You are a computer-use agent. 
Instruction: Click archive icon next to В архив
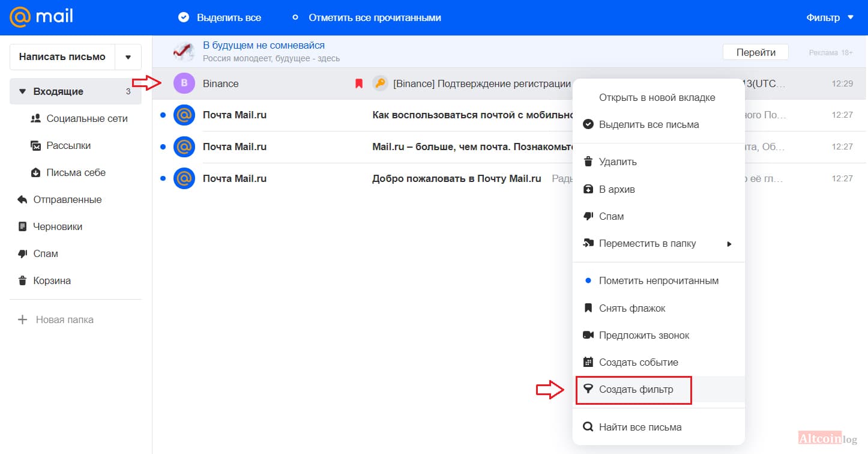pos(588,189)
